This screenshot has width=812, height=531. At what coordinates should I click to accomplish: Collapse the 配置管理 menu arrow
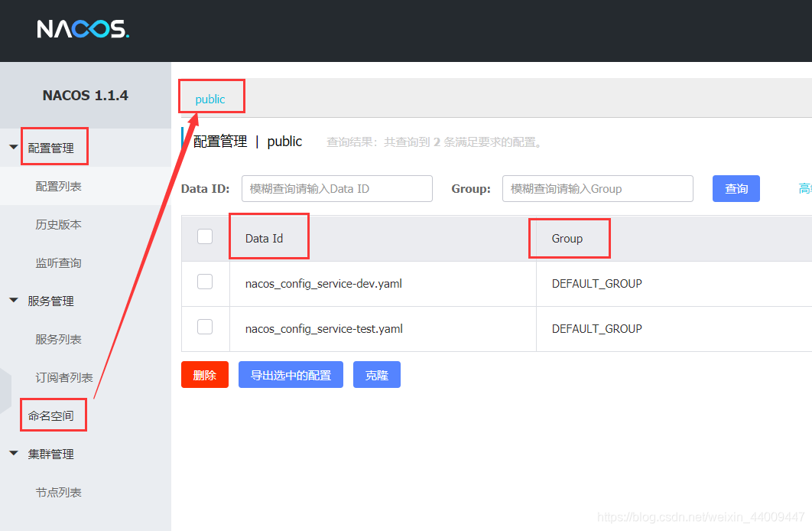click(14, 147)
